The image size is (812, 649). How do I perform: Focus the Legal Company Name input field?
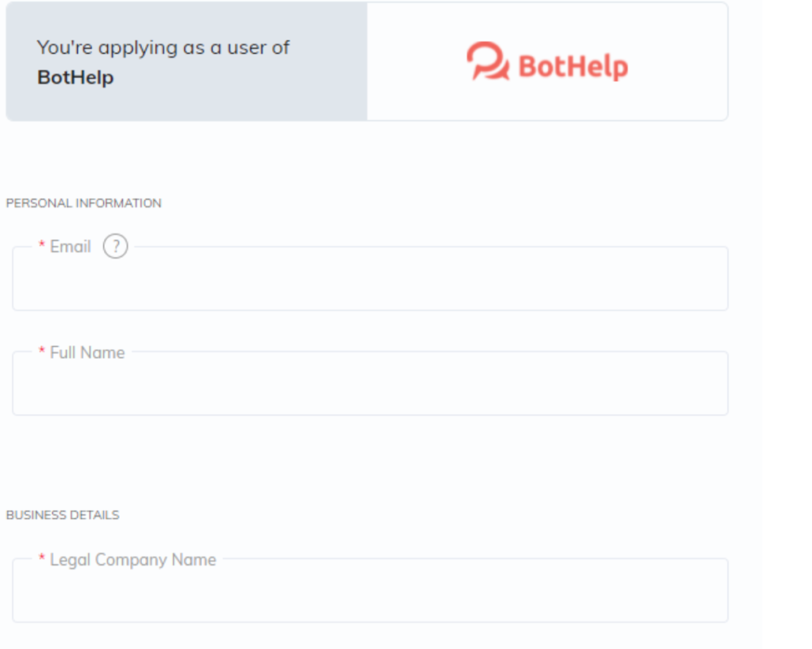370,594
